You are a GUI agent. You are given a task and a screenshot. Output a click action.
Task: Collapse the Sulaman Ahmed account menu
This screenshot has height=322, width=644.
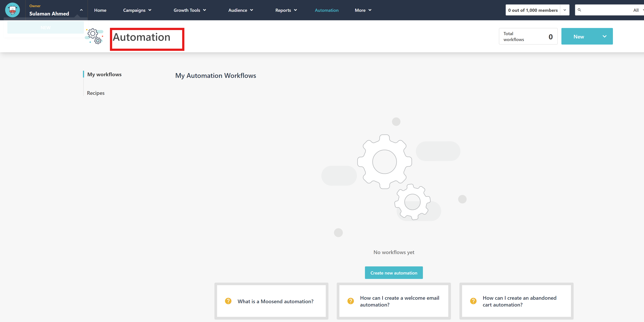point(81,10)
